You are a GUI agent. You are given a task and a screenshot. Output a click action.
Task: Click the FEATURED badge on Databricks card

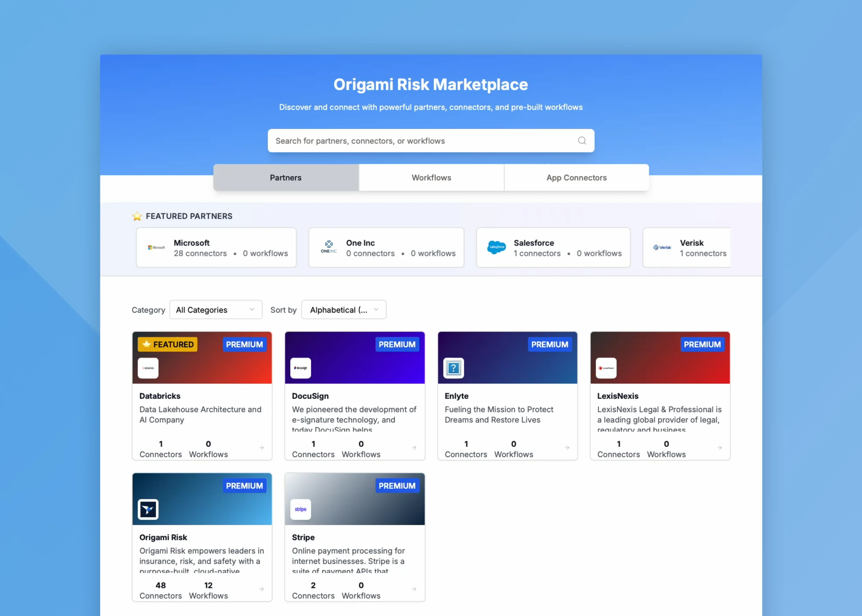tap(167, 345)
